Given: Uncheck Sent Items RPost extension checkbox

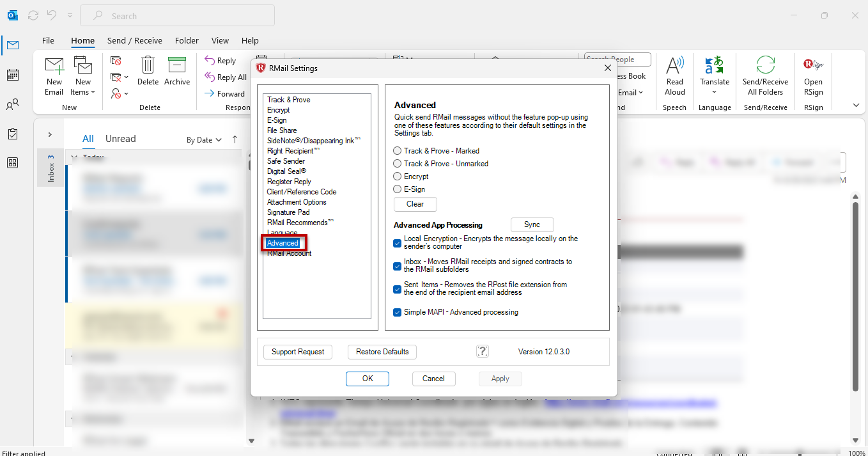Looking at the screenshot, I should click(398, 288).
